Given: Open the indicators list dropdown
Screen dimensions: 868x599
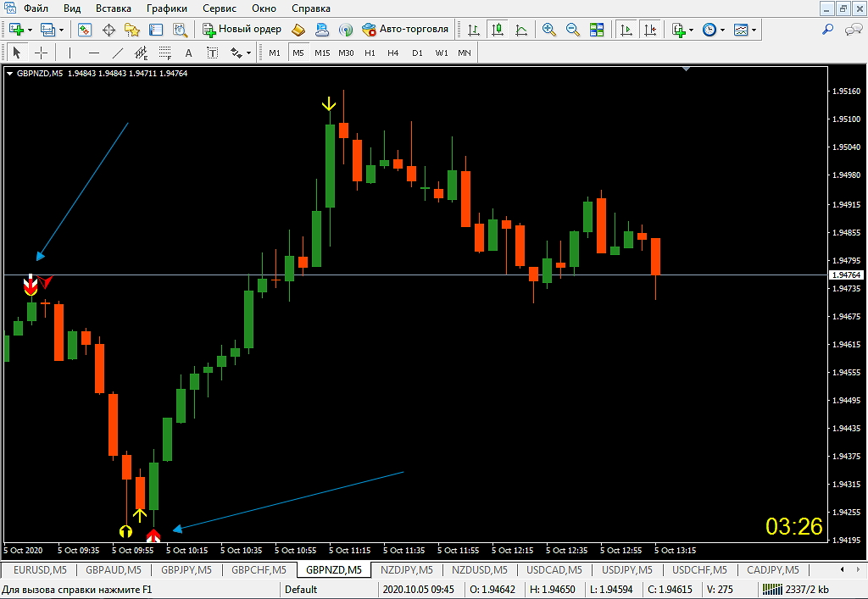Looking at the screenshot, I should pos(692,30).
